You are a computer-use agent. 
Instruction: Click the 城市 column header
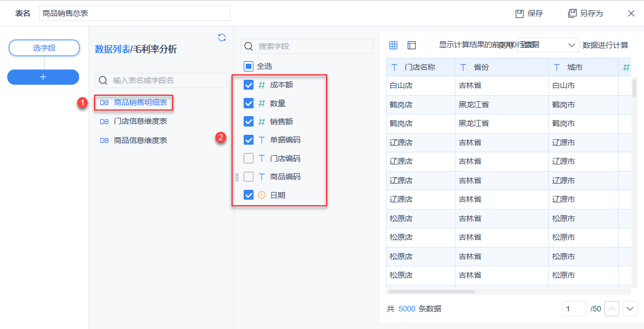584,67
